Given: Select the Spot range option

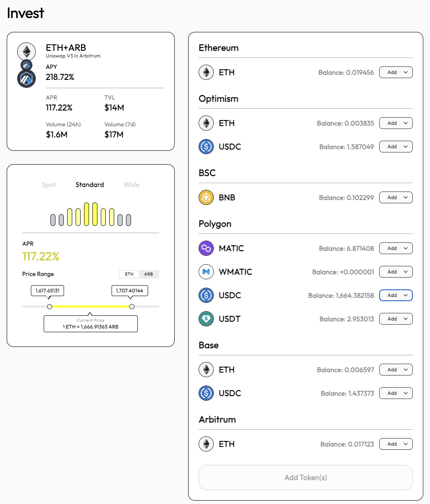Looking at the screenshot, I should tap(49, 185).
